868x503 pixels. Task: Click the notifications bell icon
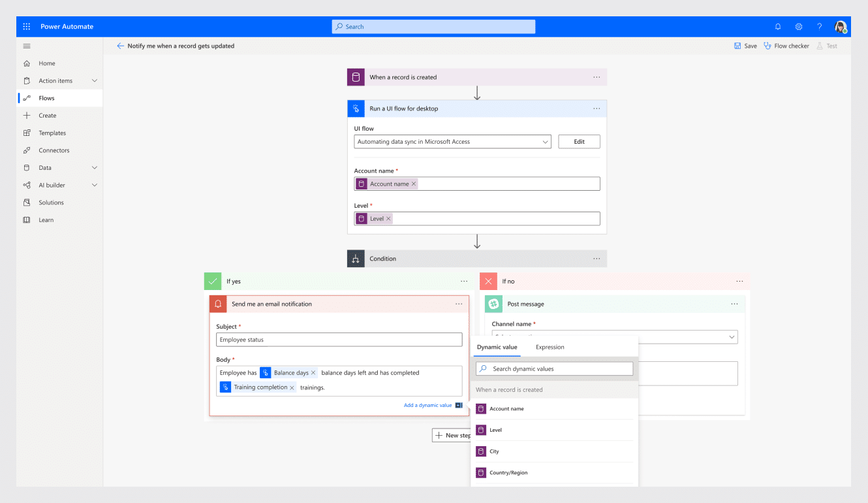(x=778, y=27)
